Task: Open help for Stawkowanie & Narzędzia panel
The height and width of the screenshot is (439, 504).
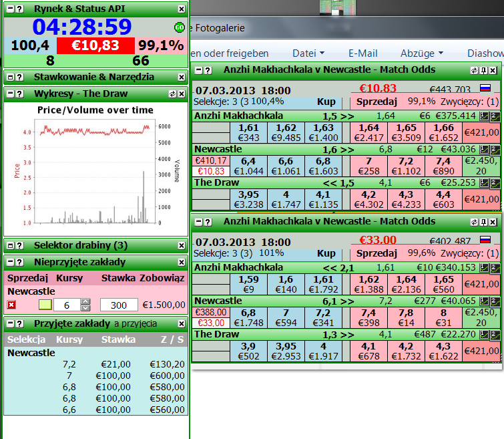Action: coord(20,78)
